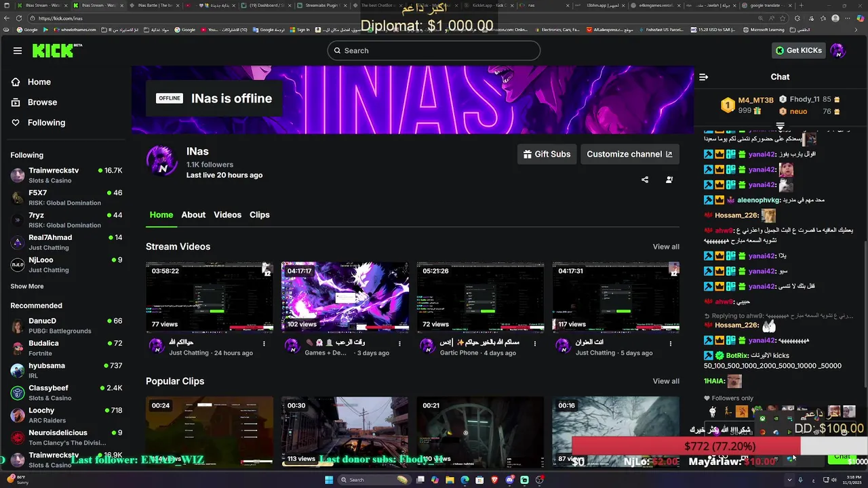Open the hamburger sidebar menu

pos(18,51)
